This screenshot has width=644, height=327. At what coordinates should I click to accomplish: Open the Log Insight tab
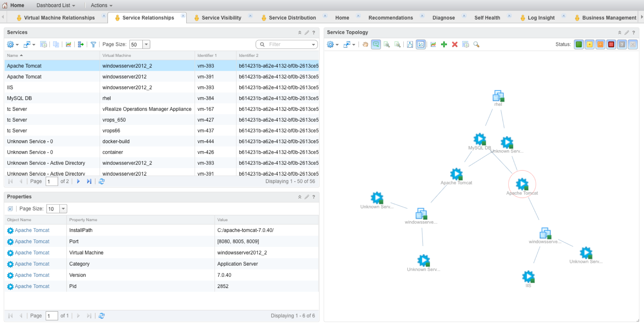(x=541, y=18)
